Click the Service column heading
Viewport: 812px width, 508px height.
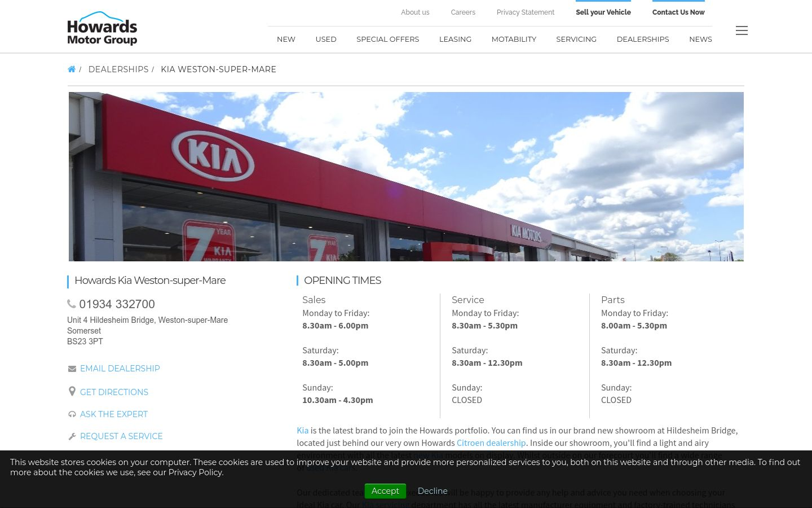click(468, 300)
